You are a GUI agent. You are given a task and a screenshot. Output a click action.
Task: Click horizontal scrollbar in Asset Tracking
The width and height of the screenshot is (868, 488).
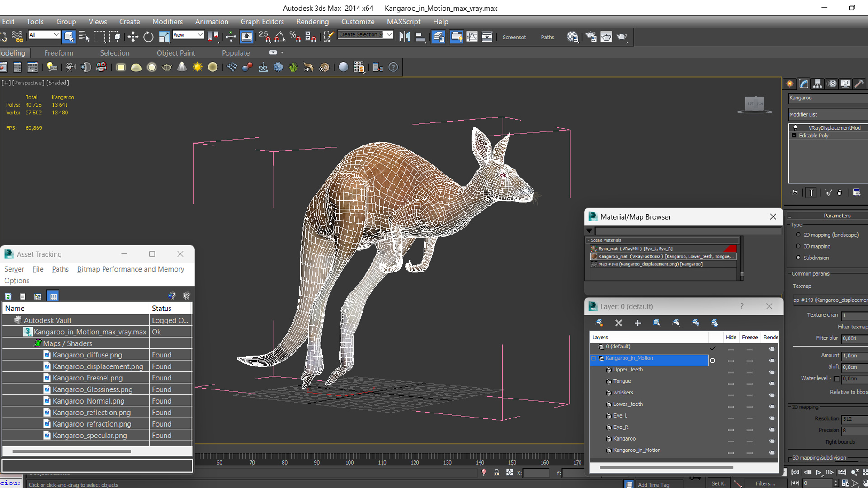[72, 451]
